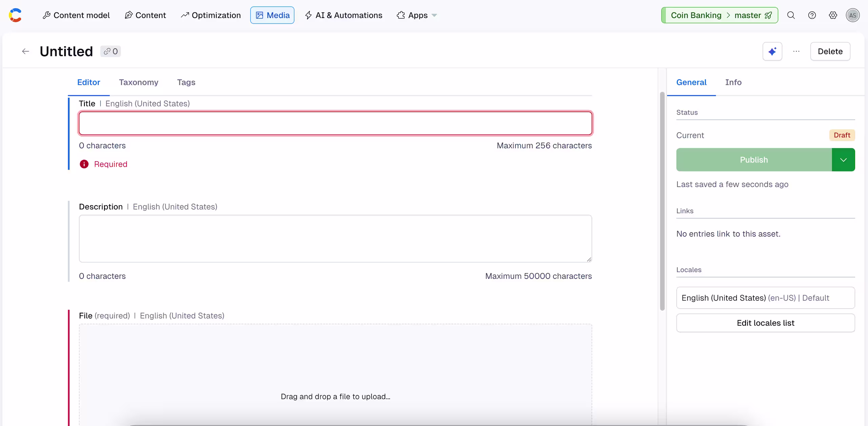868x426 pixels.
Task: Open Content model in top navigation
Action: [x=76, y=15]
